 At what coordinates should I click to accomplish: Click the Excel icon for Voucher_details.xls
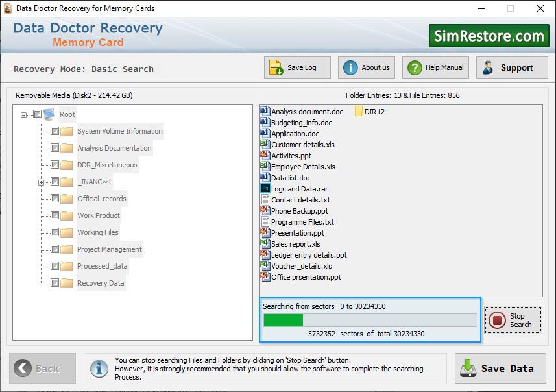pyautogui.click(x=265, y=265)
